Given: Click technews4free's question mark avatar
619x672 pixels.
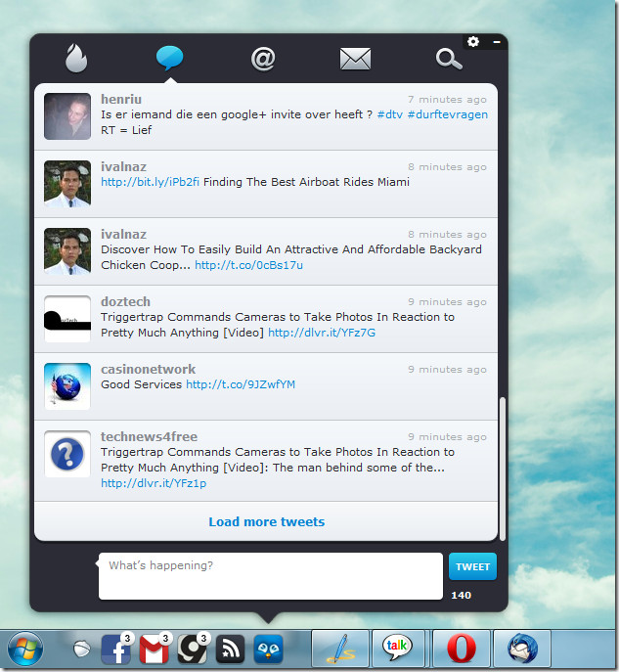Looking at the screenshot, I should [x=67, y=454].
